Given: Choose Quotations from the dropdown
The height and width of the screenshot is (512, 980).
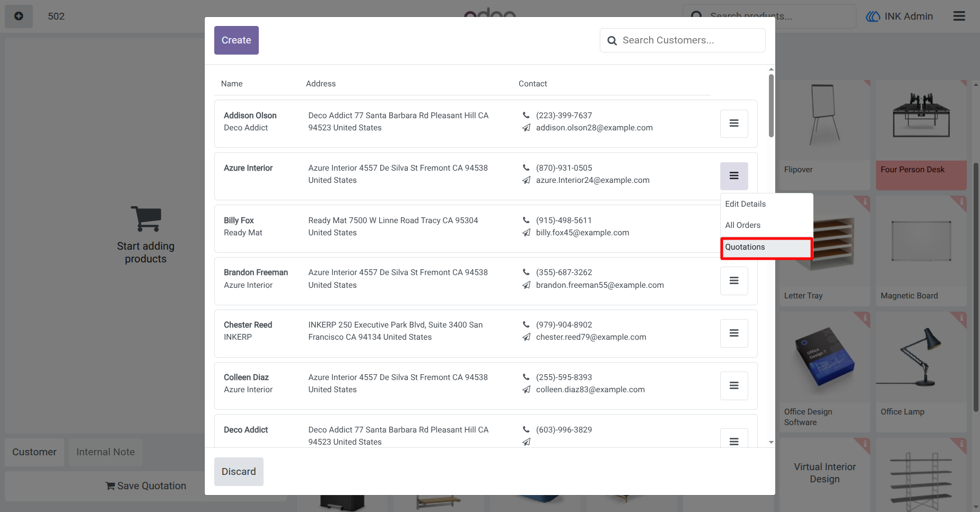Looking at the screenshot, I should 766,248.
